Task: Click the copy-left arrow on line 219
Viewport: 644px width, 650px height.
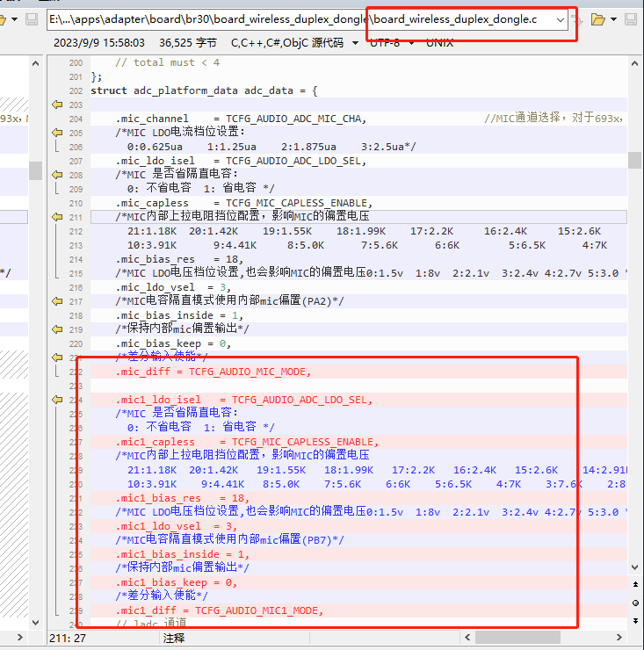Action: [x=57, y=329]
